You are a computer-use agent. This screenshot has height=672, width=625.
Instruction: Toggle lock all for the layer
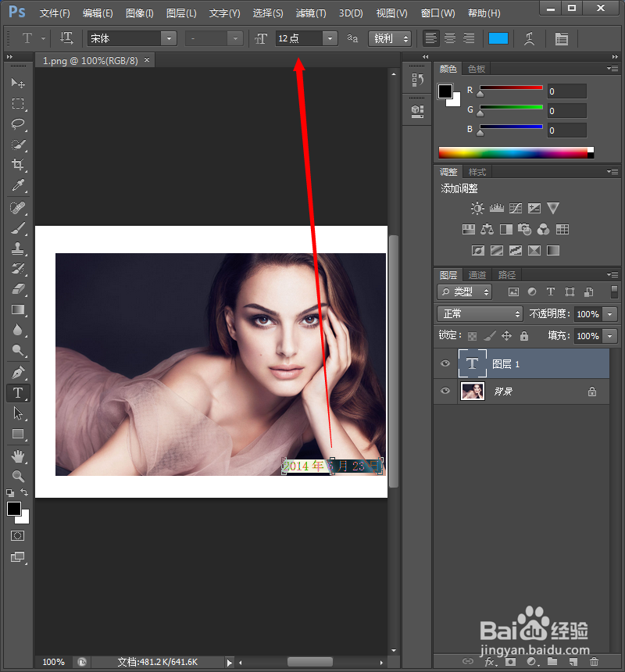click(x=524, y=336)
